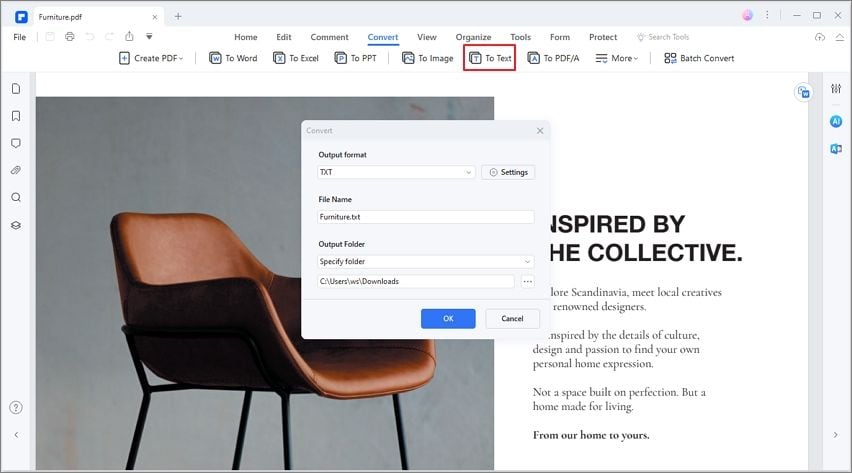Choose the To Excel converter

[x=296, y=58]
